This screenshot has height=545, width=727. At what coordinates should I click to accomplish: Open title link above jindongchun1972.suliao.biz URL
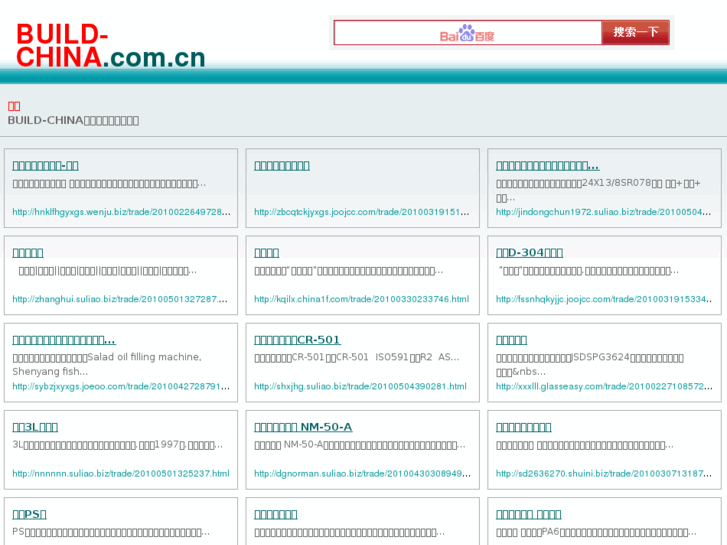coord(548,166)
